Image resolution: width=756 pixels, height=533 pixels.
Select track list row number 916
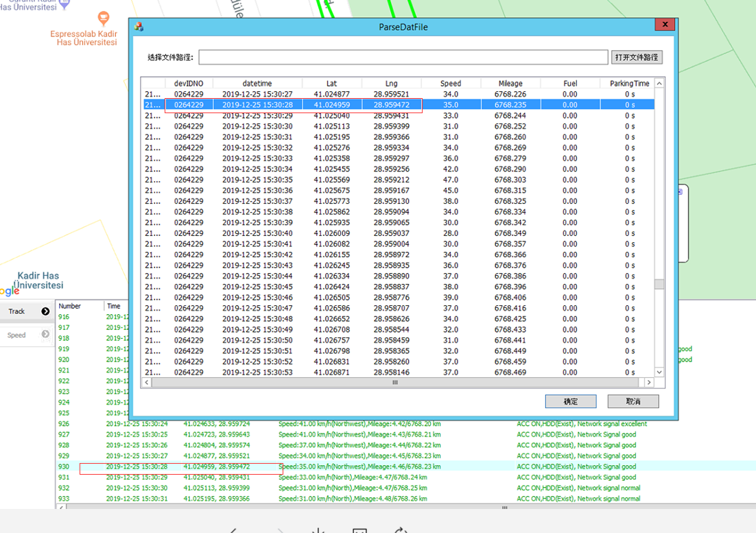coord(64,317)
